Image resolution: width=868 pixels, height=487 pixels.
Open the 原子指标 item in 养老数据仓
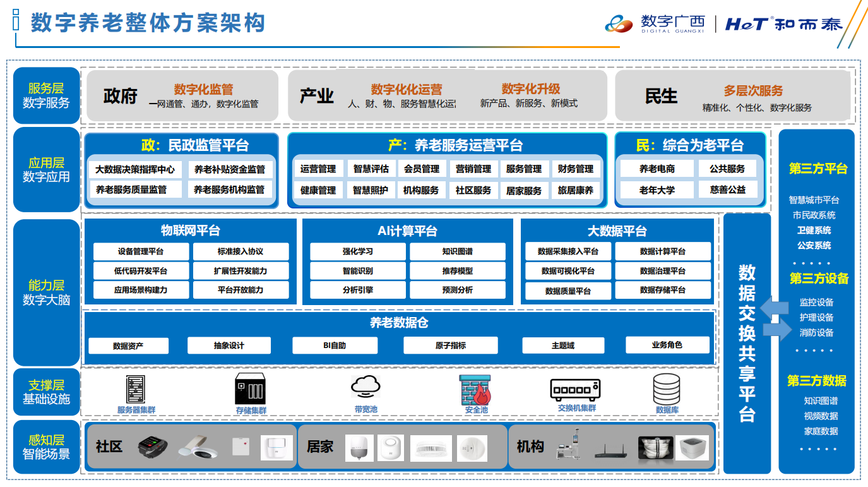pyautogui.click(x=450, y=346)
